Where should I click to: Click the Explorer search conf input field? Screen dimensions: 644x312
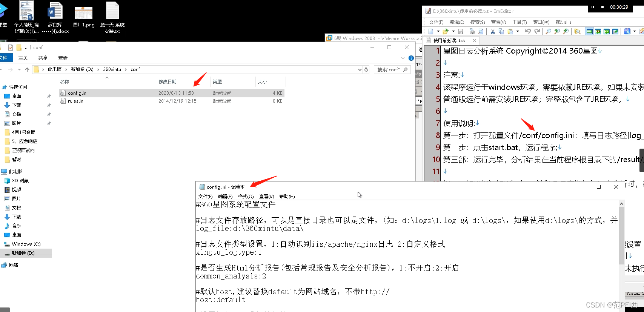pos(389,69)
